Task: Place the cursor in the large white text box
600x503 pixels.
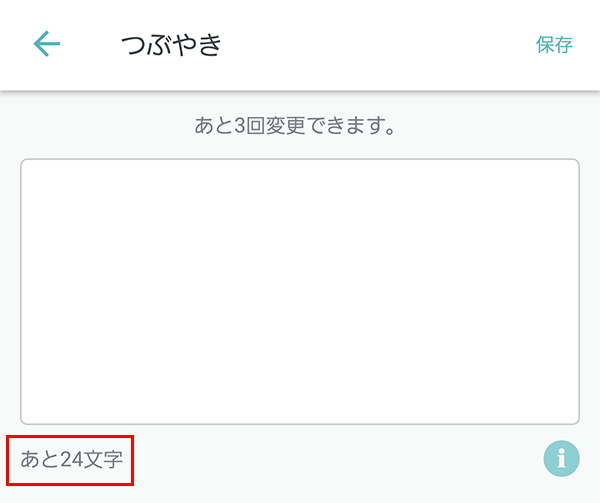Action: click(300, 291)
